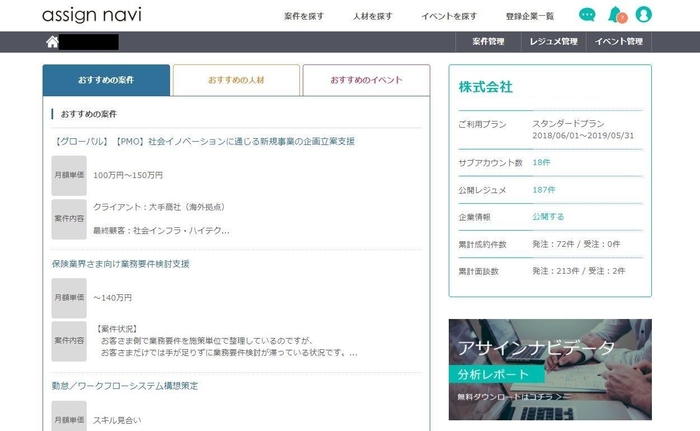Screen dimensions: 700x431
Task: Click the public resume count 187件
Action: coord(544,190)
